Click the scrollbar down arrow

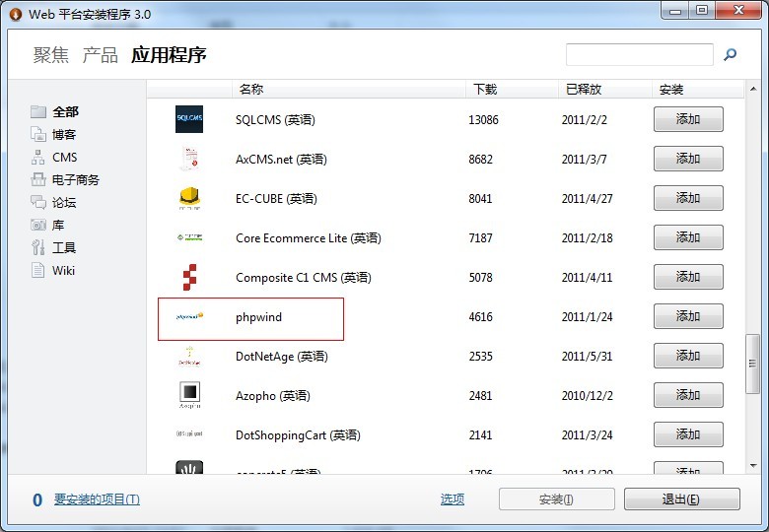click(x=753, y=465)
